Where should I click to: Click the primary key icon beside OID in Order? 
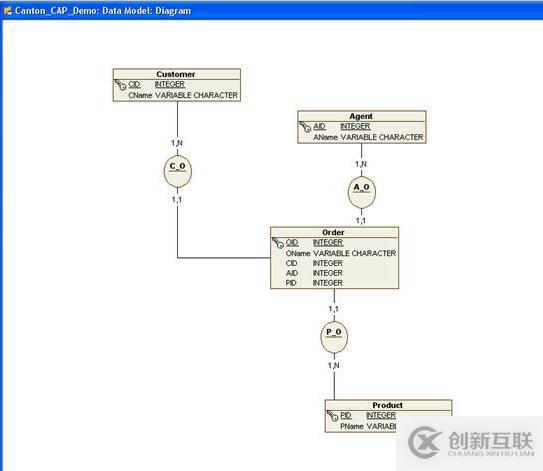point(278,243)
